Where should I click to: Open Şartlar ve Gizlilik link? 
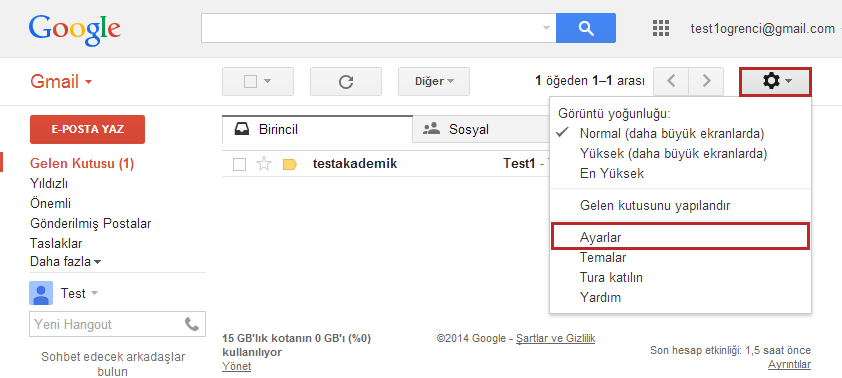[555, 338]
